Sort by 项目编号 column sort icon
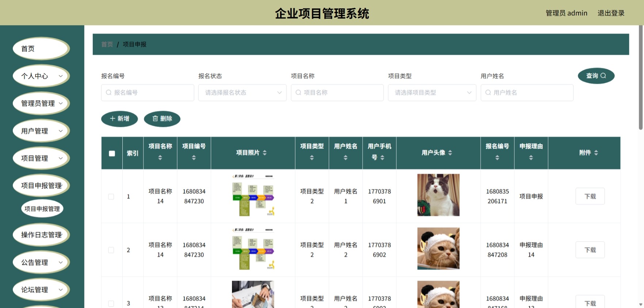This screenshot has height=308, width=644. [194, 158]
